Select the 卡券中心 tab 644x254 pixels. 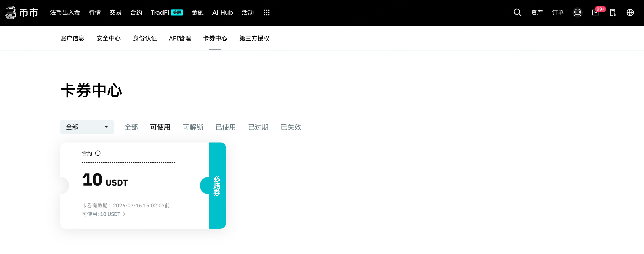point(215,38)
